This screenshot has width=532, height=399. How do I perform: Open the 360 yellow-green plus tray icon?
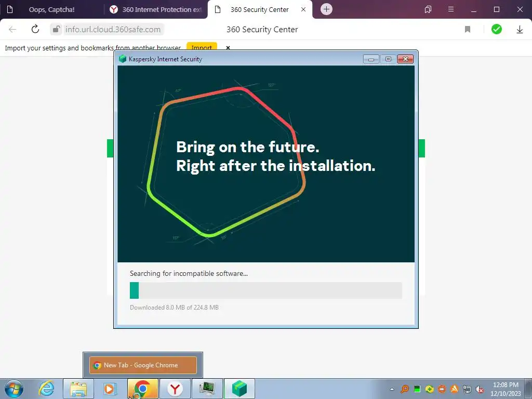click(430, 389)
